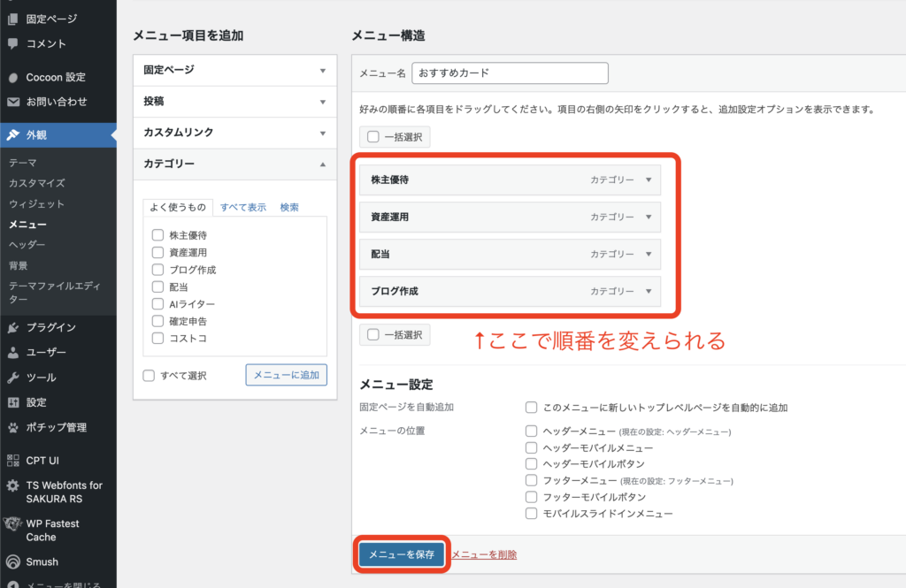Open ヘッダー in the sidebar

[x=27, y=245]
